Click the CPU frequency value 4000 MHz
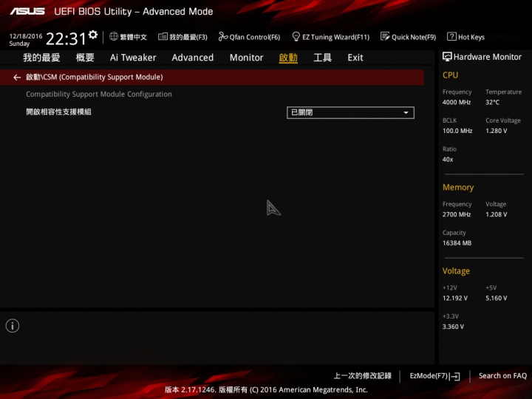This screenshot has width=532, height=399. pos(457,102)
